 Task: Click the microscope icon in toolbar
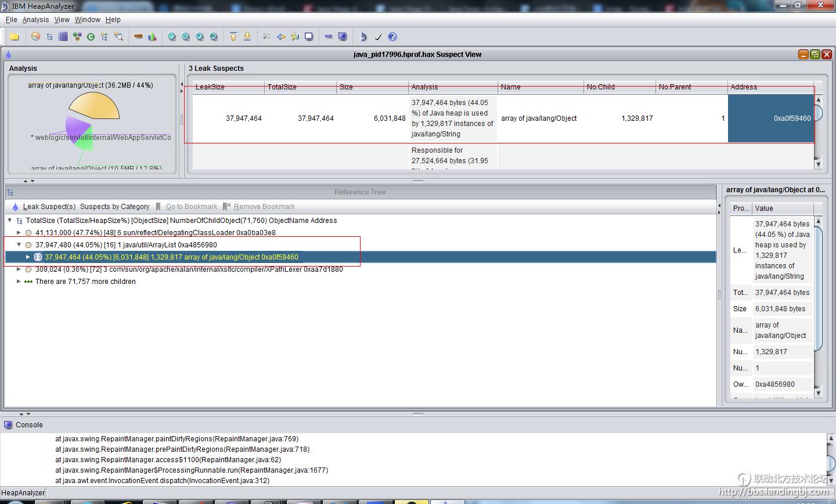[x=363, y=37]
